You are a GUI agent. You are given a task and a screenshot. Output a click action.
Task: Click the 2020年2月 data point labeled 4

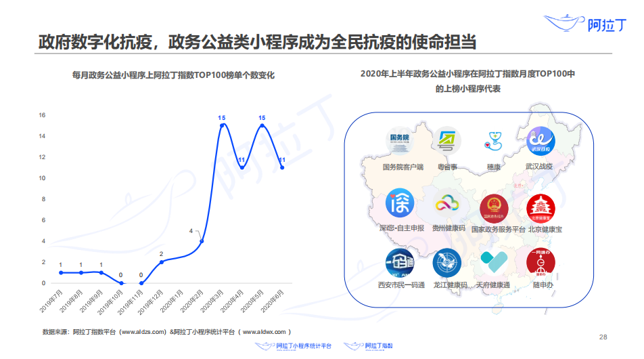coord(202,241)
